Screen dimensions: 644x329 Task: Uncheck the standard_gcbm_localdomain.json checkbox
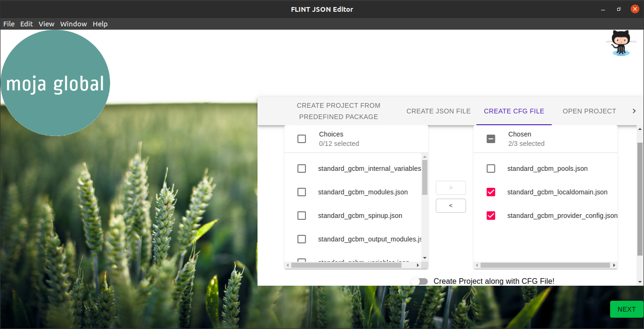(491, 192)
